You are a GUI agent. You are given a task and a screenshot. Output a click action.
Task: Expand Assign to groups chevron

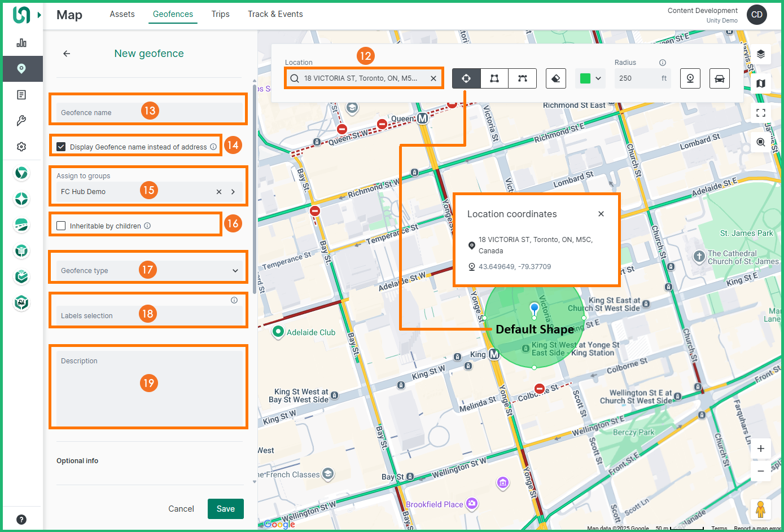233,192
